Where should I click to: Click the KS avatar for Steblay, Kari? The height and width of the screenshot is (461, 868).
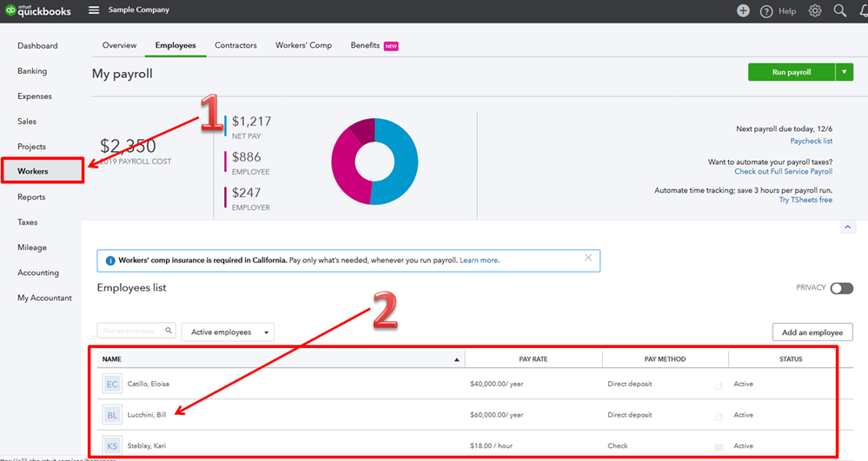coord(112,446)
